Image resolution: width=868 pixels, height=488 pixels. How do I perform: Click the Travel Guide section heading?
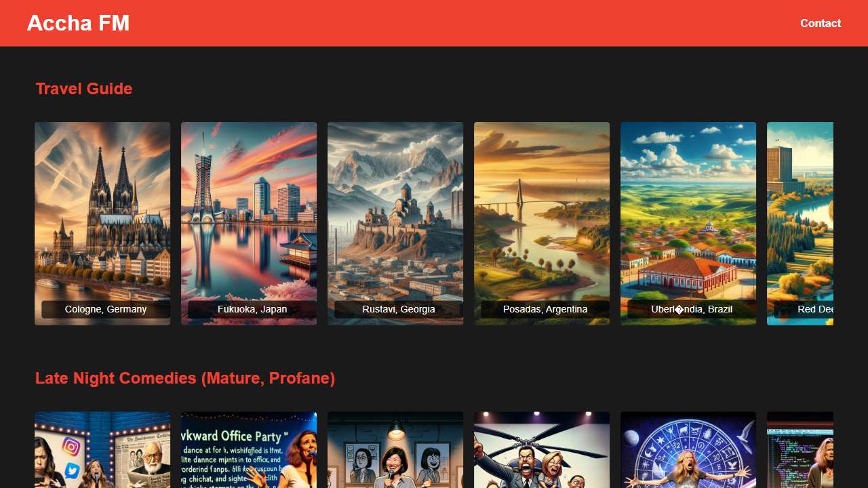pos(83,89)
